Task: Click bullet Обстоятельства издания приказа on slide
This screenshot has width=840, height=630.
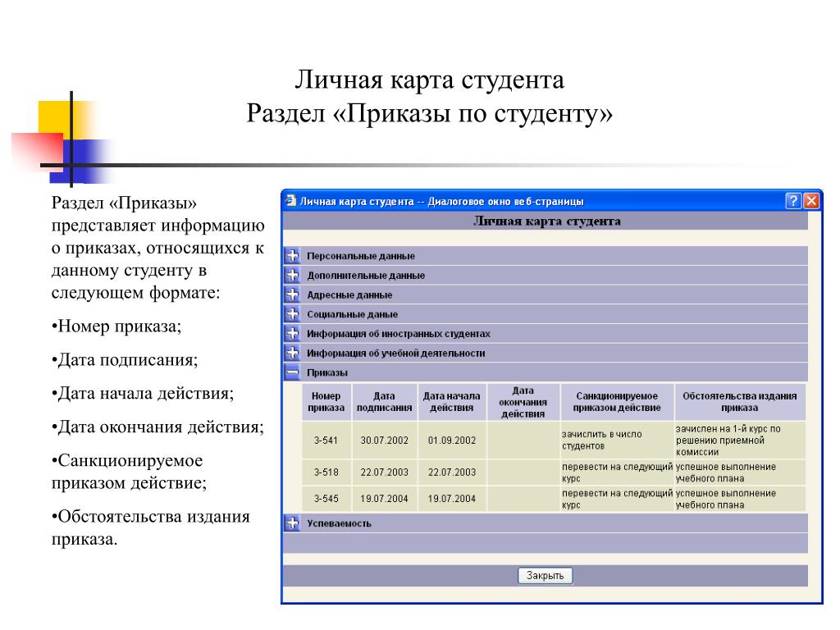Action: pyautogui.click(x=151, y=527)
